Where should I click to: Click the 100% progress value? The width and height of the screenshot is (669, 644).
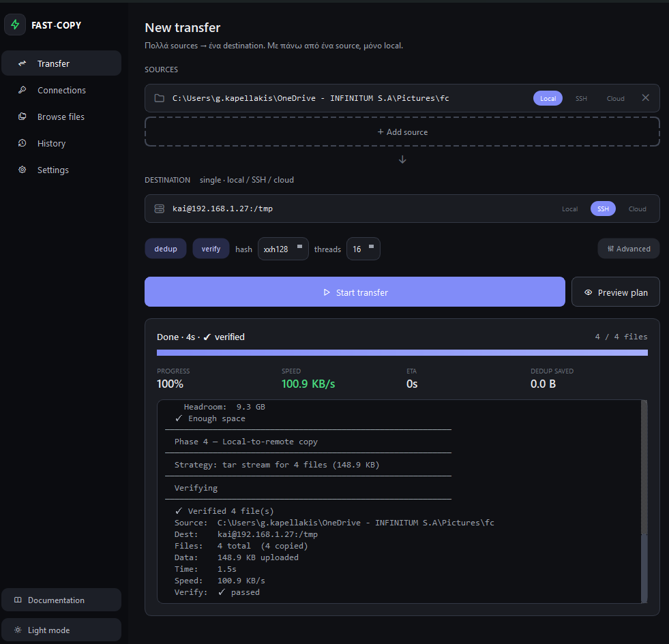(x=170, y=384)
